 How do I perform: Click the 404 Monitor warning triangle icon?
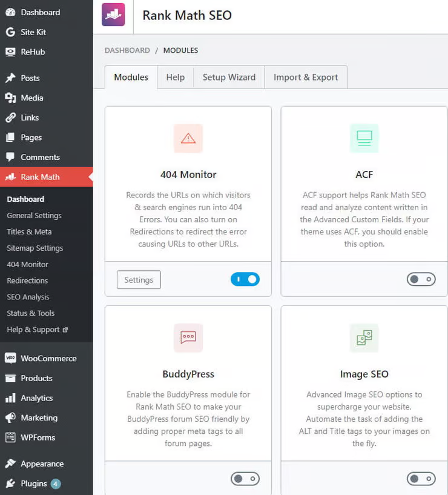(188, 138)
